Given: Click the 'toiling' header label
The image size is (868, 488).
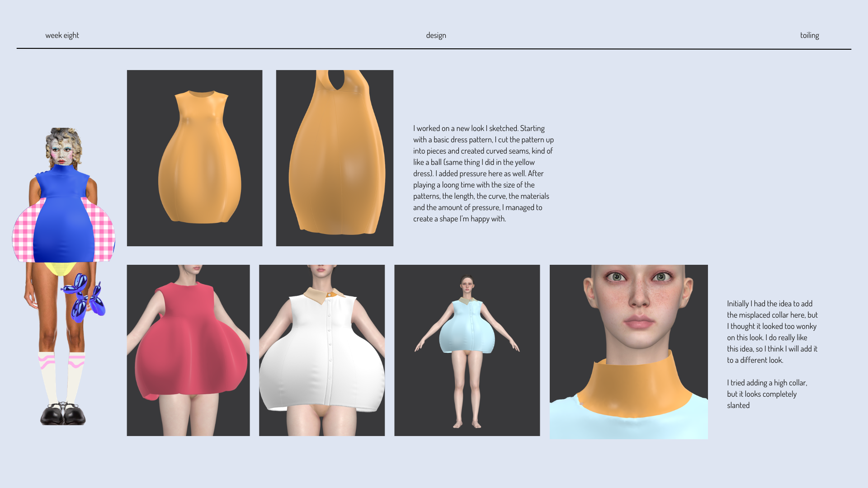Looking at the screenshot, I should (809, 35).
